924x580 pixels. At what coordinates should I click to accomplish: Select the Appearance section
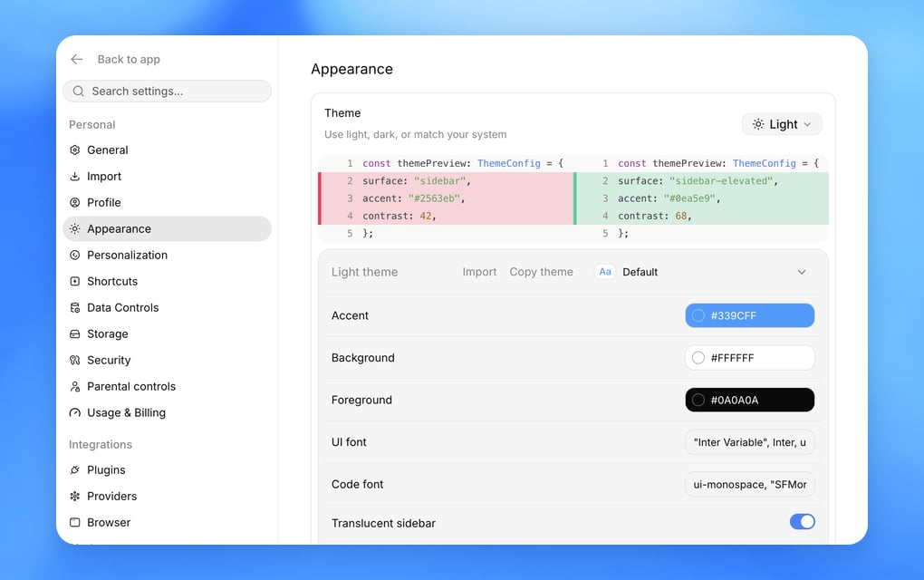[167, 228]
